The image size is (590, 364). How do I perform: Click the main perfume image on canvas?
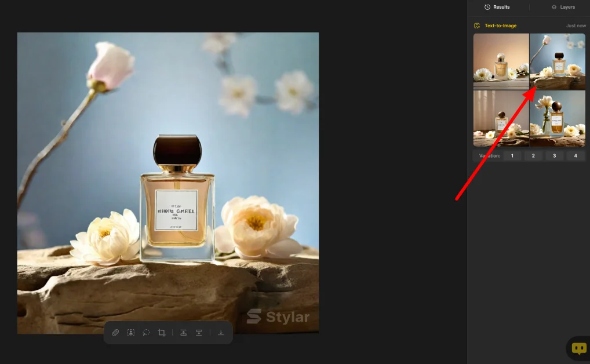pos(168,183)
